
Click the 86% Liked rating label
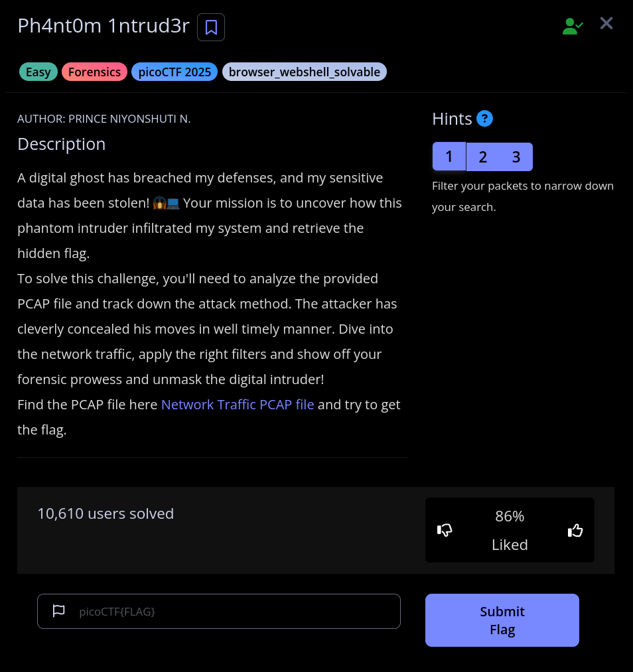(x=510, y=530)
